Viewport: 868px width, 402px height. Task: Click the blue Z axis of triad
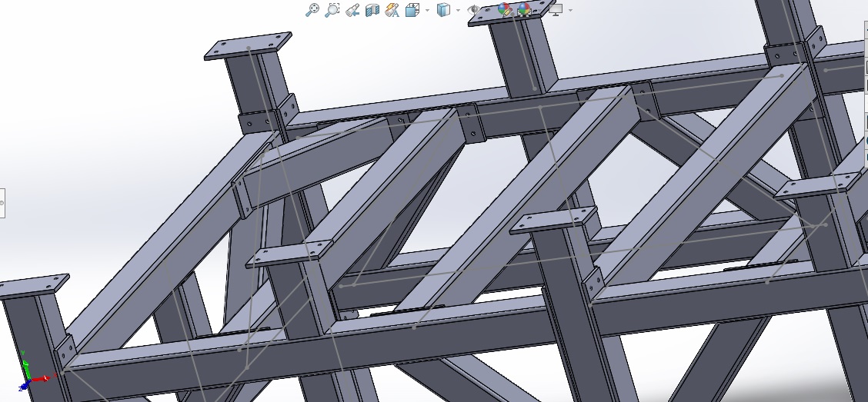click(22, 384)
